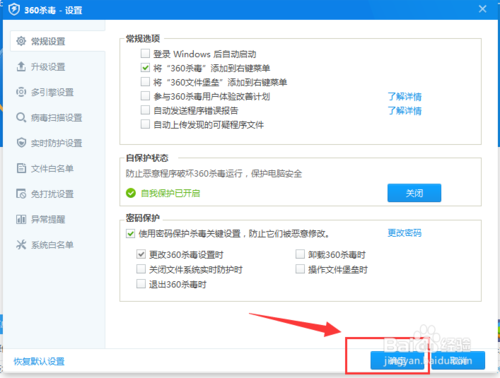This screenshot has height=378, width=500.
Task: Close the 360杀毒 设置 window
Action: coord(482,9)
